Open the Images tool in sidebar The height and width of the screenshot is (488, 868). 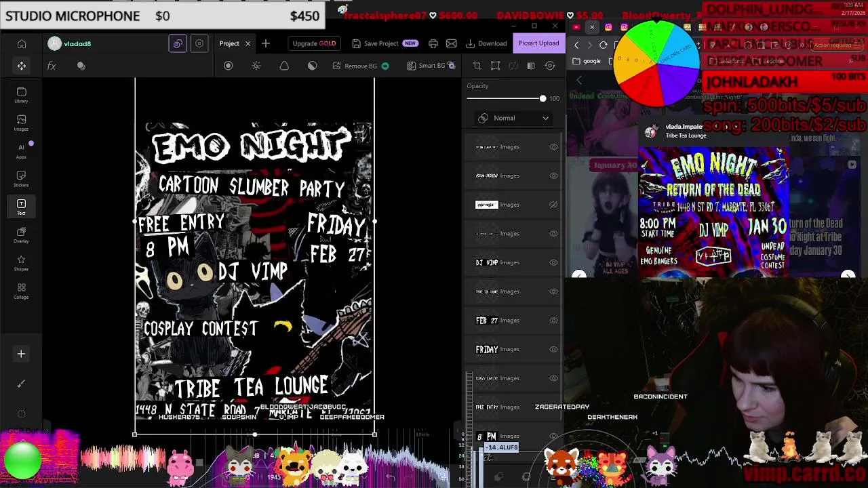(21, 123)
